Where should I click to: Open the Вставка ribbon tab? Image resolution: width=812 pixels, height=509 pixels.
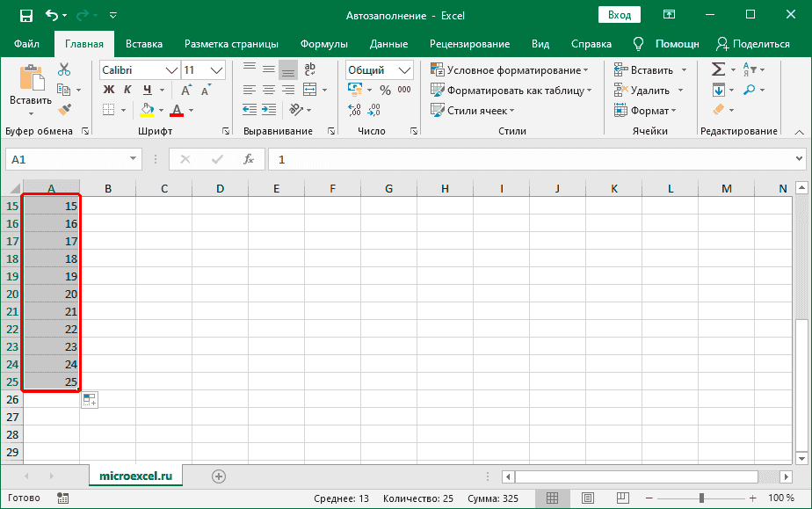(x=144, y=44)
